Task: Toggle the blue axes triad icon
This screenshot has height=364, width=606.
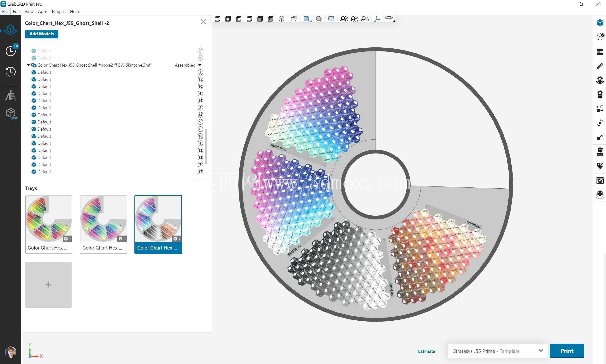Action: tap(377, 19)
